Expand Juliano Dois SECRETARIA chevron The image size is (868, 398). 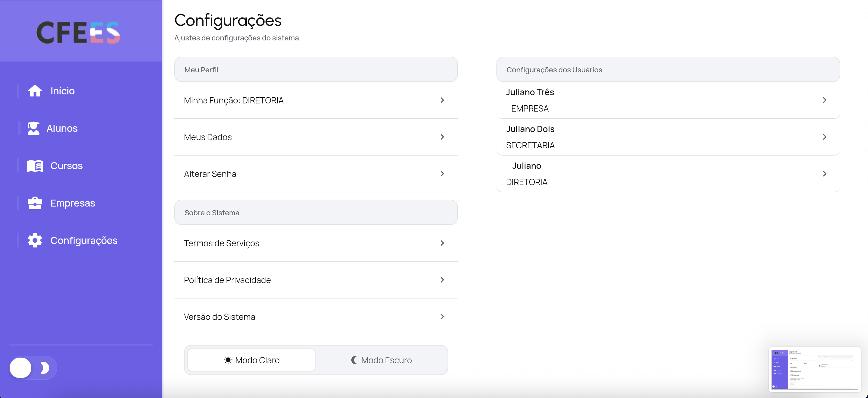(x=824, y=137)
